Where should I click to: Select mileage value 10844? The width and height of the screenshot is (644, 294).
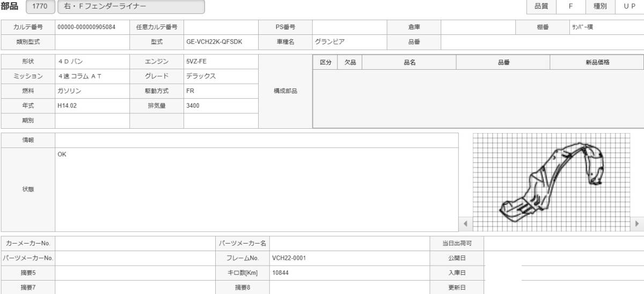click(x=281, y=273)
